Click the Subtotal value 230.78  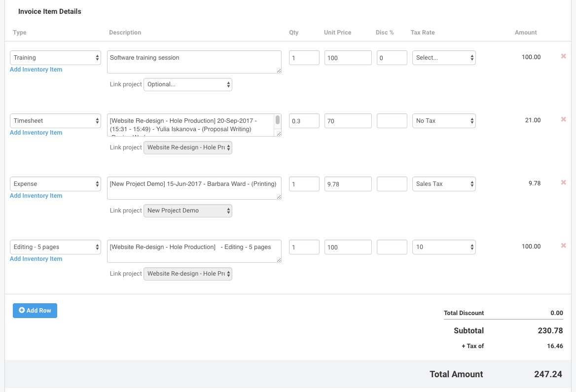tap(550, 331)
